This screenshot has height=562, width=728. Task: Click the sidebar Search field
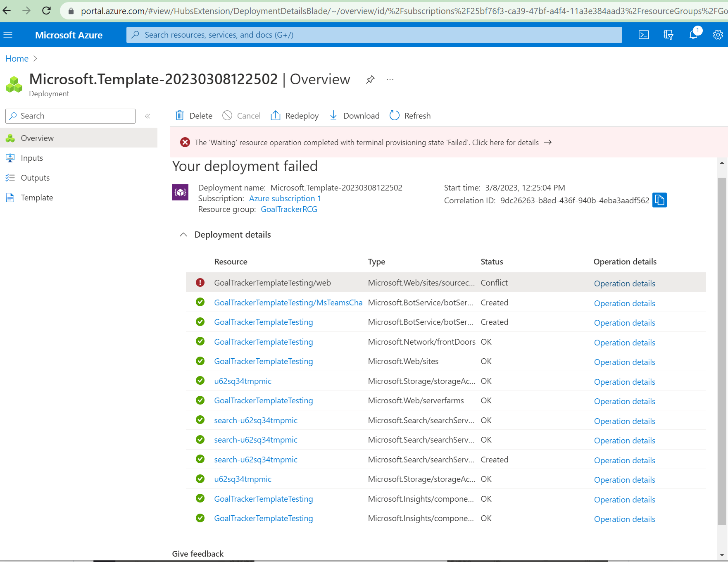[70, 116]
